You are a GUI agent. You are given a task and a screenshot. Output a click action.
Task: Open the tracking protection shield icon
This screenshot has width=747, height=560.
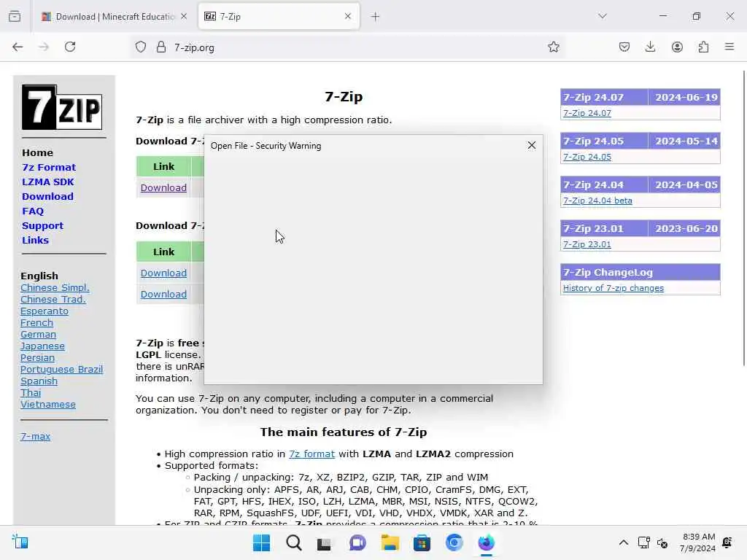click(141, 47)
